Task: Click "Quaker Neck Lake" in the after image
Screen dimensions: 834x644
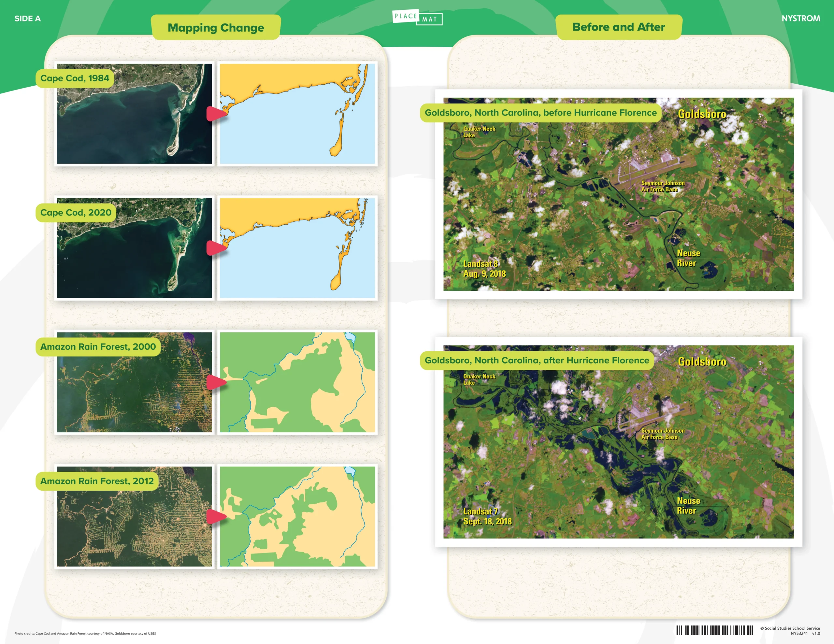Action: click(479, 379)
